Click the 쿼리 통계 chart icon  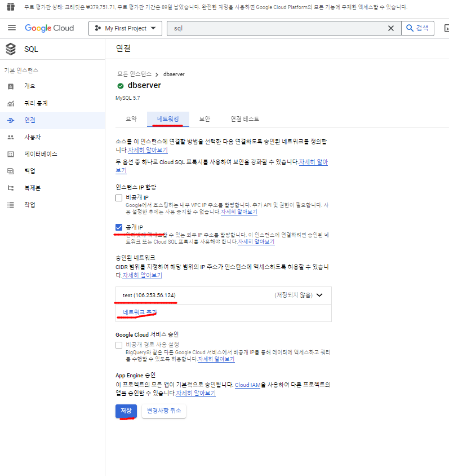tap(11, 104)
